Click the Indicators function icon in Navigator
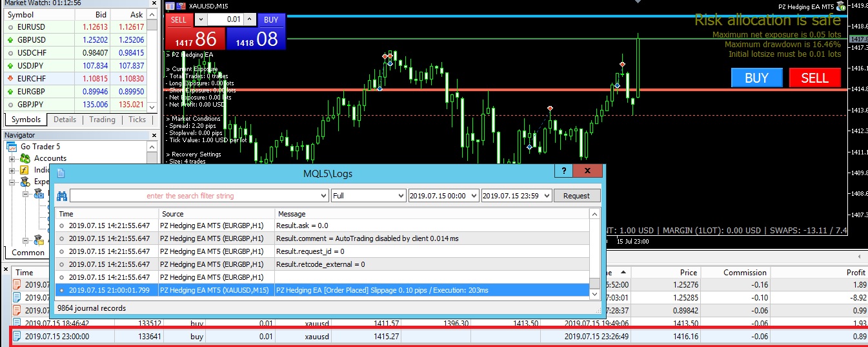 coord(25,170)
